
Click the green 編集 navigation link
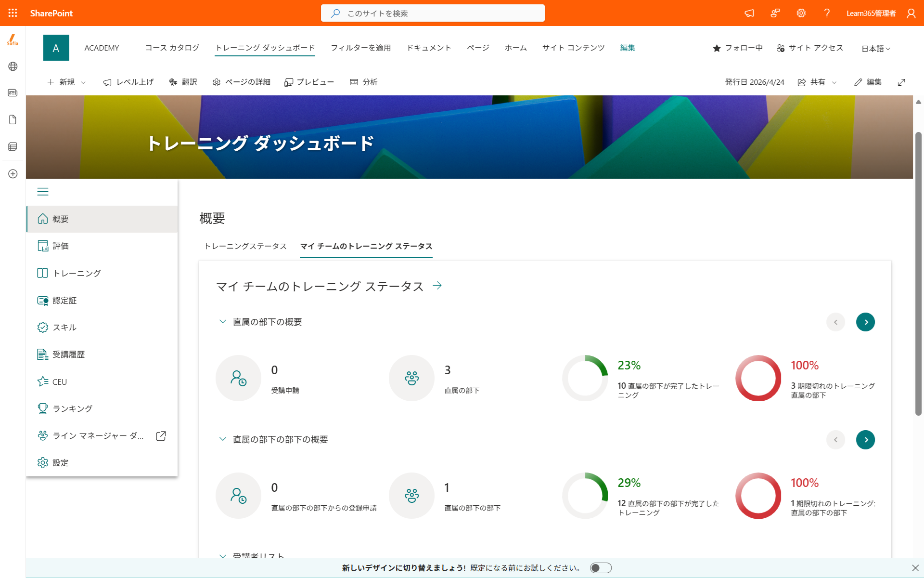click(x=628, y=48)
